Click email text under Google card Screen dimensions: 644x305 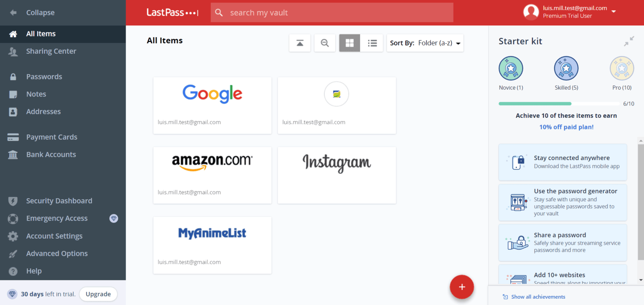[x=189, y=122]
